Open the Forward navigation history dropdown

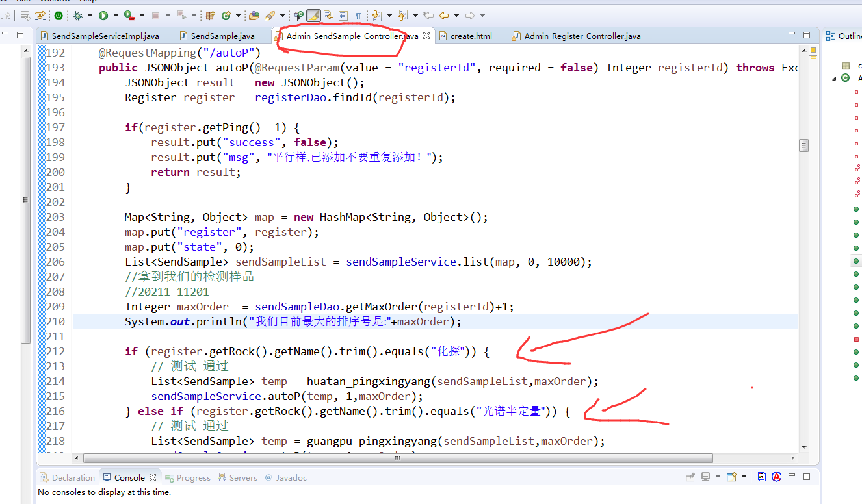tap(483, 15)
